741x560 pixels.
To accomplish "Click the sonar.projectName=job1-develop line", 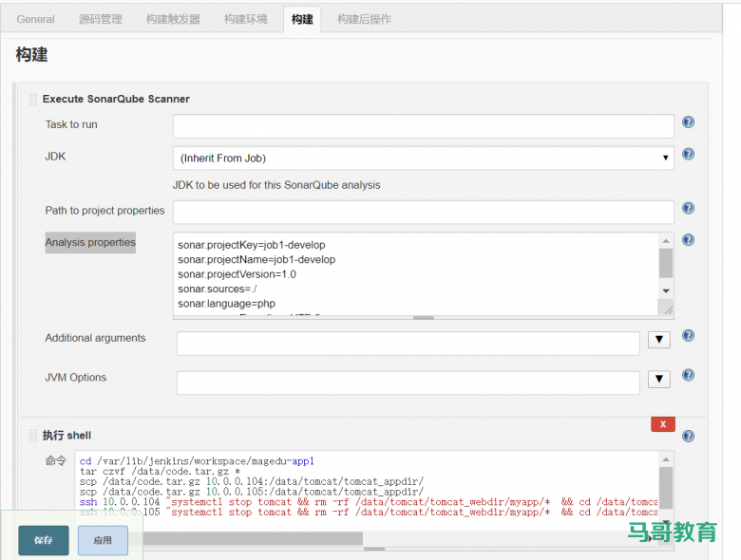I will (256, 260).
